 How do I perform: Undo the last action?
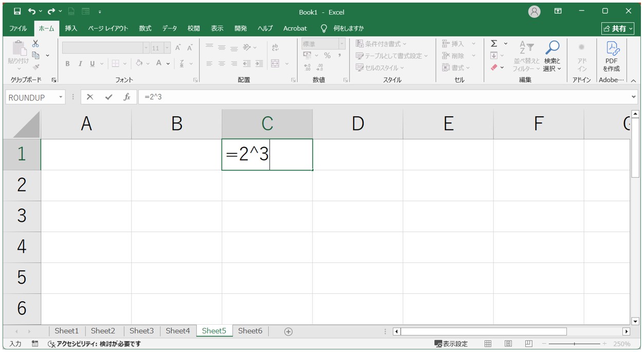point(32,11)
